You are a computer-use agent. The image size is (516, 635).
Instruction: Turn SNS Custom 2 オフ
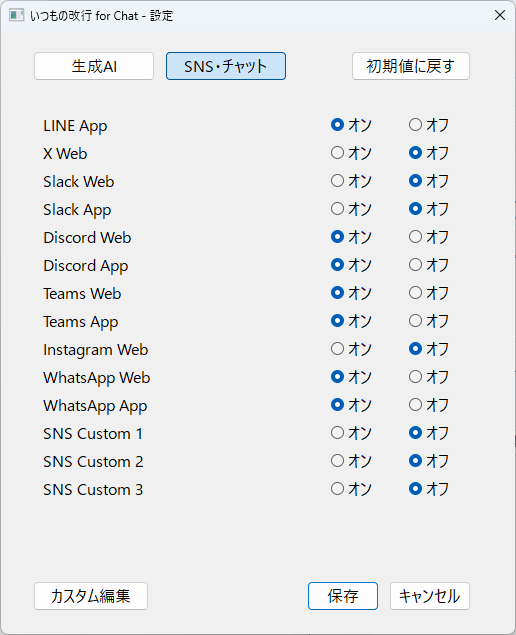coord(429,461)
